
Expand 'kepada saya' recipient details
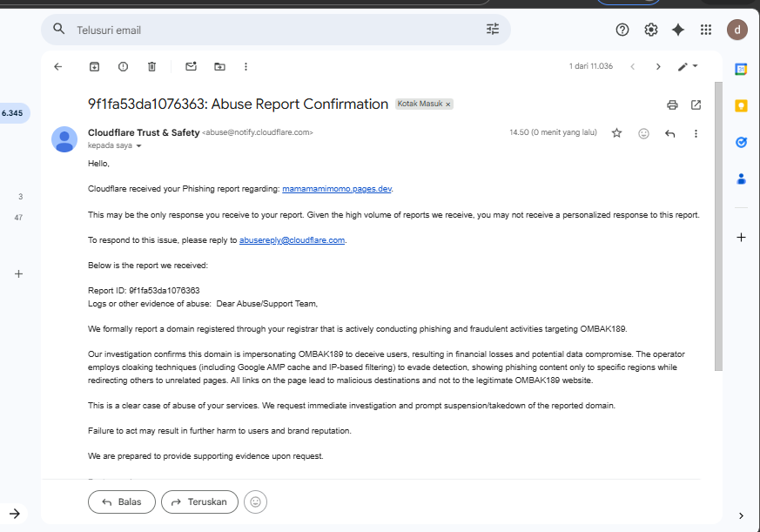click(x=138, y=146)
